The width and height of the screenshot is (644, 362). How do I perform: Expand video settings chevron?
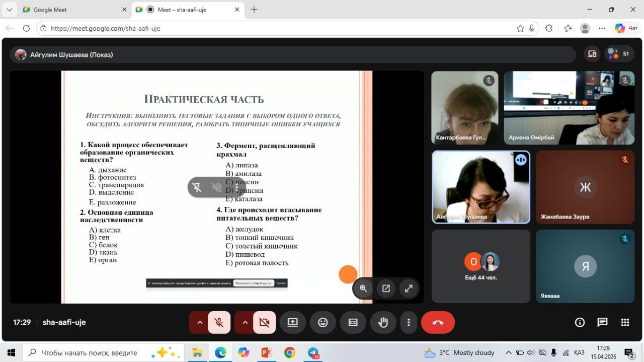tap(245, 323)
